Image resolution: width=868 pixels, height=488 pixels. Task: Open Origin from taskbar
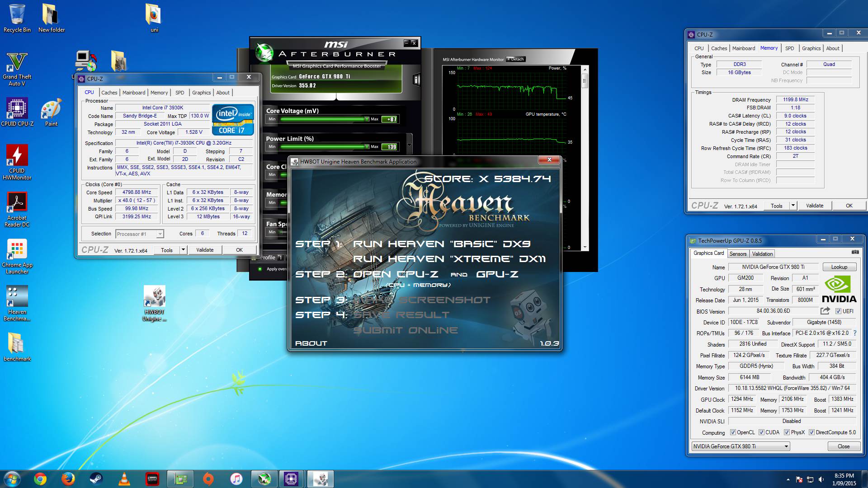pos(208,479)
